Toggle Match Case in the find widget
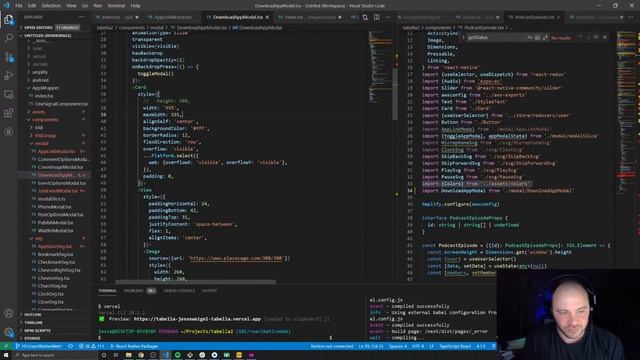Screen dimensions: 640x360 pos(530,37)
